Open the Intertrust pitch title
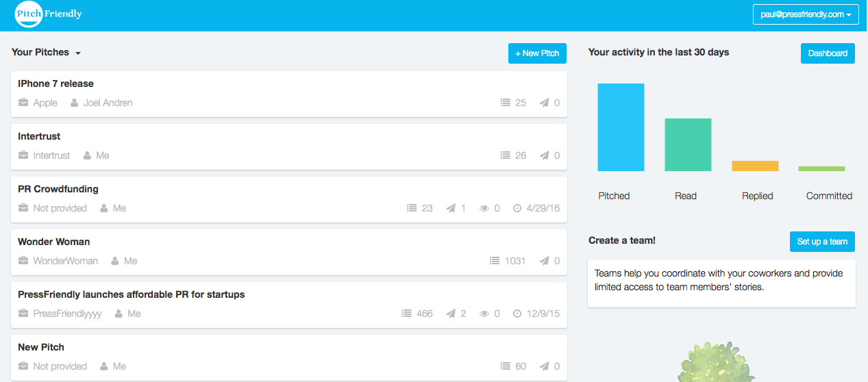The height and width of the screenshot is (382, 868). tap(39, 136)
